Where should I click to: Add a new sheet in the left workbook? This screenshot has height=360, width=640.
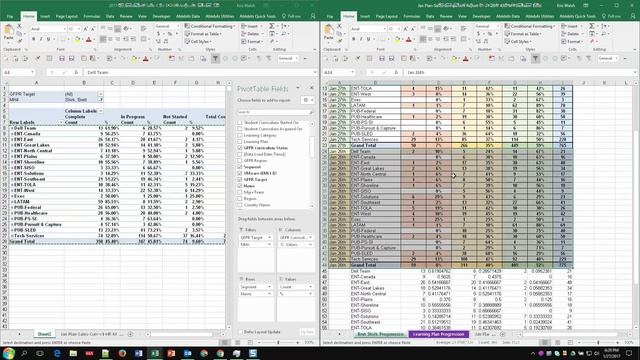pos(130,334)
